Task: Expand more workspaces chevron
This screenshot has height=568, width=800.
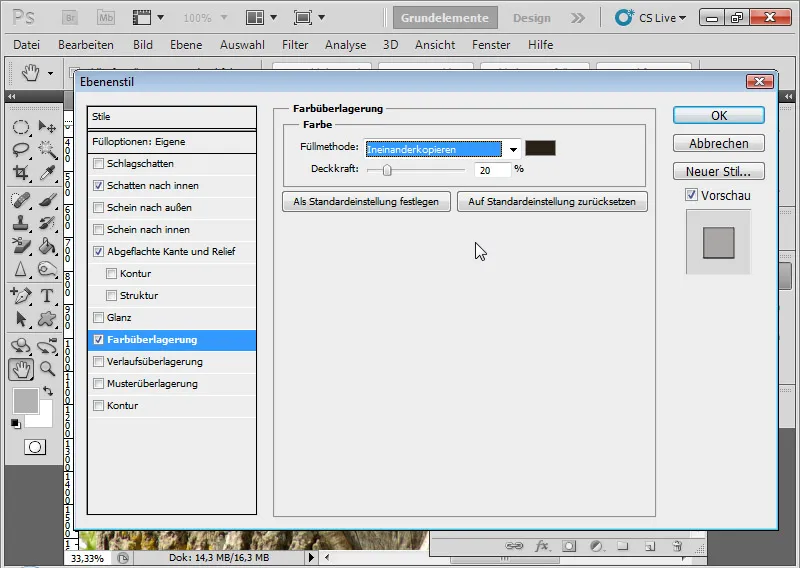Action: (x=578, y=18)
